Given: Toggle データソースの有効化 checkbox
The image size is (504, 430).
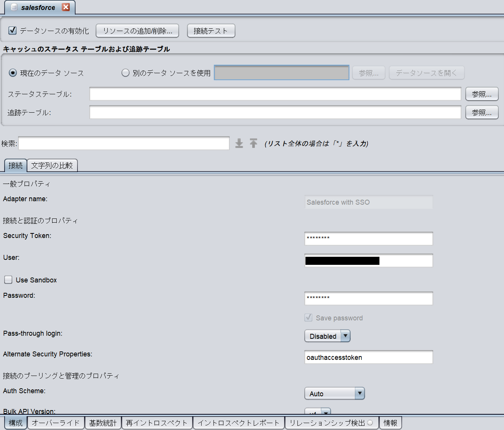Looking at the screenshot, I should point(13,31).
